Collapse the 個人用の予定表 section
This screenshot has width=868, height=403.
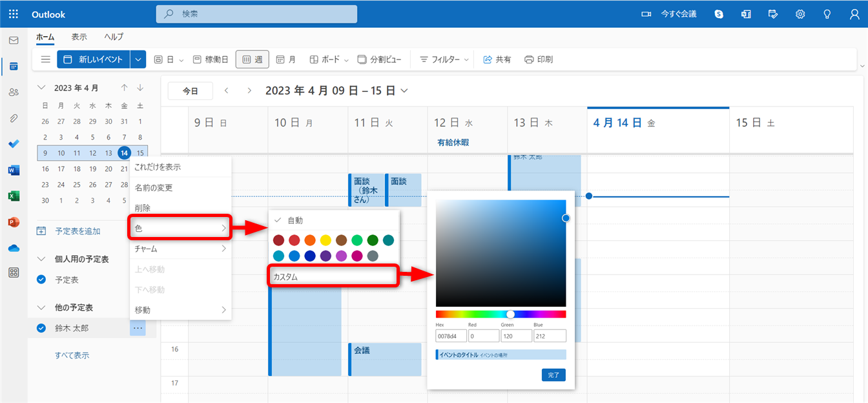coord(41,259)
